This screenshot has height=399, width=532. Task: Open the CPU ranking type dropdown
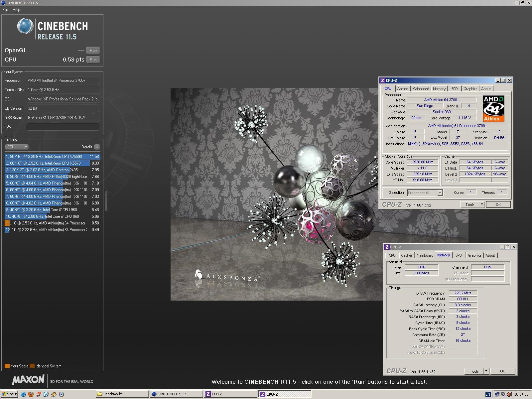17,147
